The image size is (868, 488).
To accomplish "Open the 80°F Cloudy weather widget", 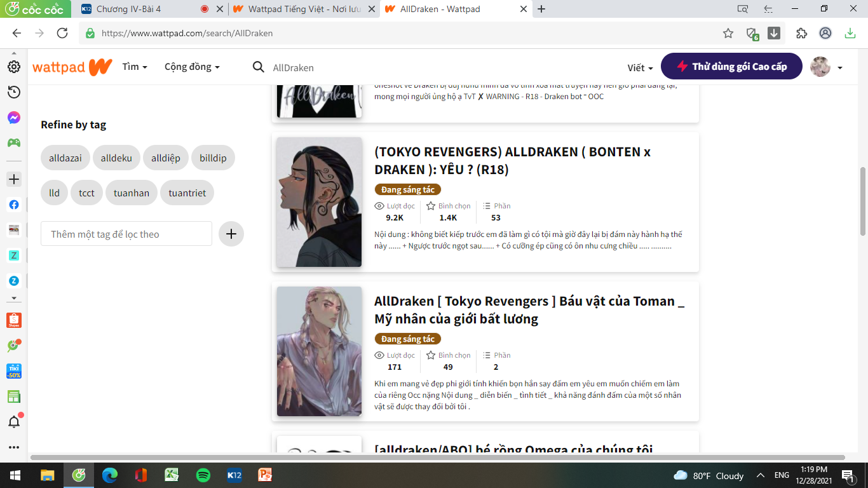I will click(x=709, y=475).
